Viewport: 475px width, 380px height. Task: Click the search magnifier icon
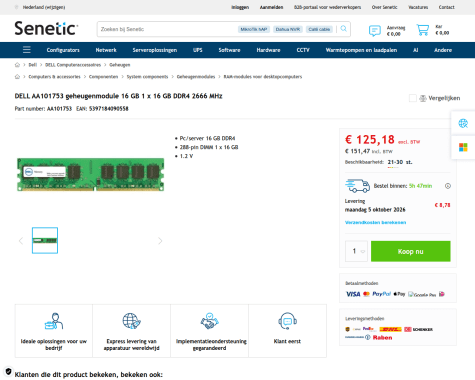coord(344,29)
